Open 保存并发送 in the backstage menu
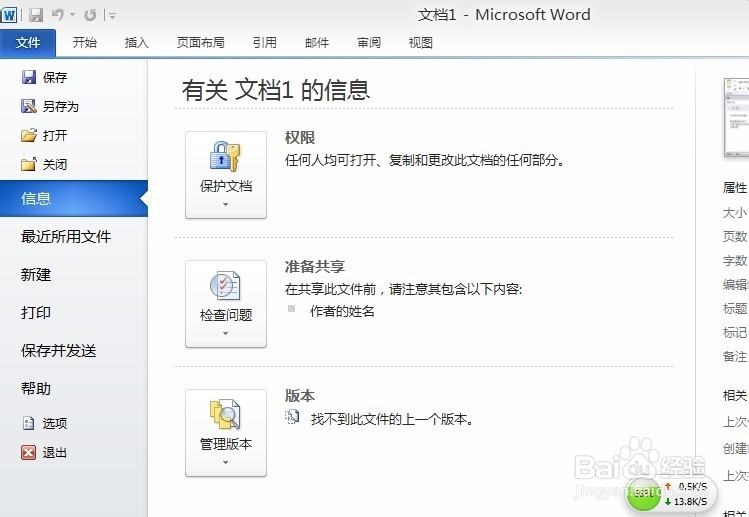Image resolution: width=749 pixels, height=517 pixels. 58,351
